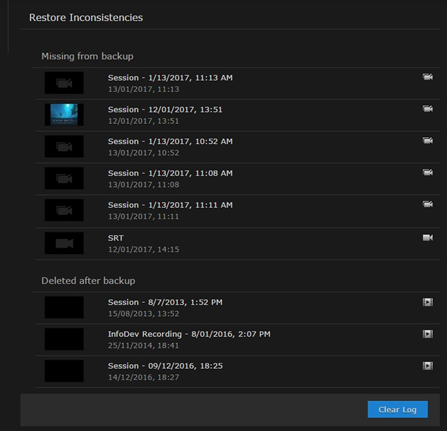Image resolution: width=447 pixels, height=431 pixels.
Task: Click play icon for Session 09/12/2016, 18:25
Action: coord(428,366)
